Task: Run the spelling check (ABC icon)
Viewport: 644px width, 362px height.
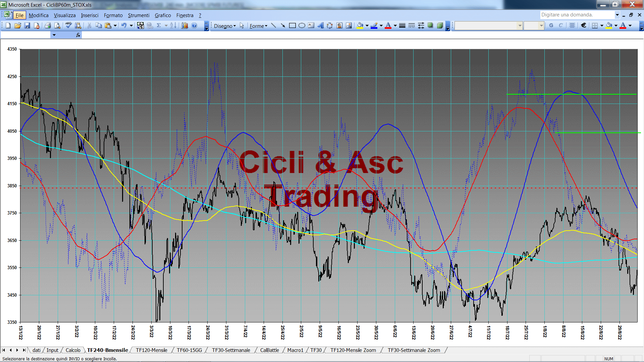Action: point(68,25)
